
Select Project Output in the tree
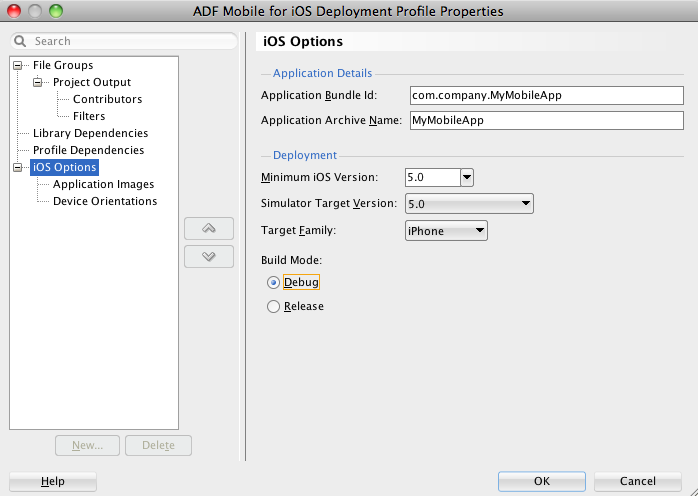click(92, 82)
